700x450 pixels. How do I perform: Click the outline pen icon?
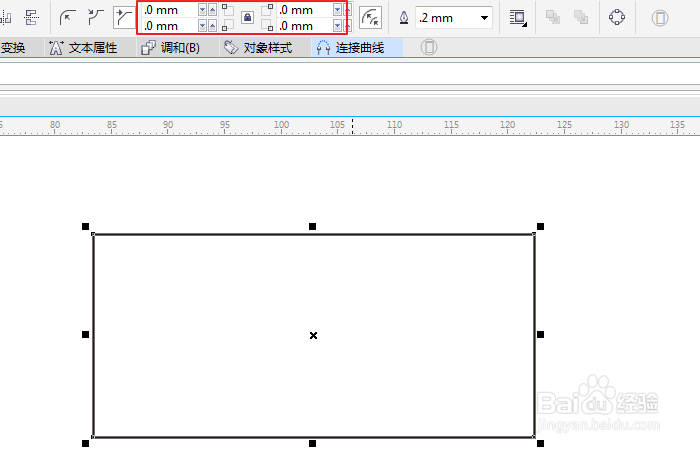point(404,18)
